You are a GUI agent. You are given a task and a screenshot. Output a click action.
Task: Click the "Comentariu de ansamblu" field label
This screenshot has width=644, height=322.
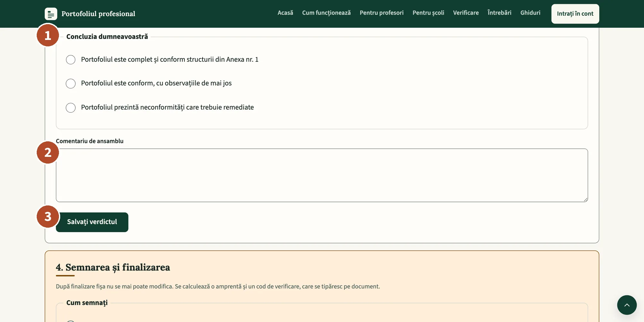(90, 141)
